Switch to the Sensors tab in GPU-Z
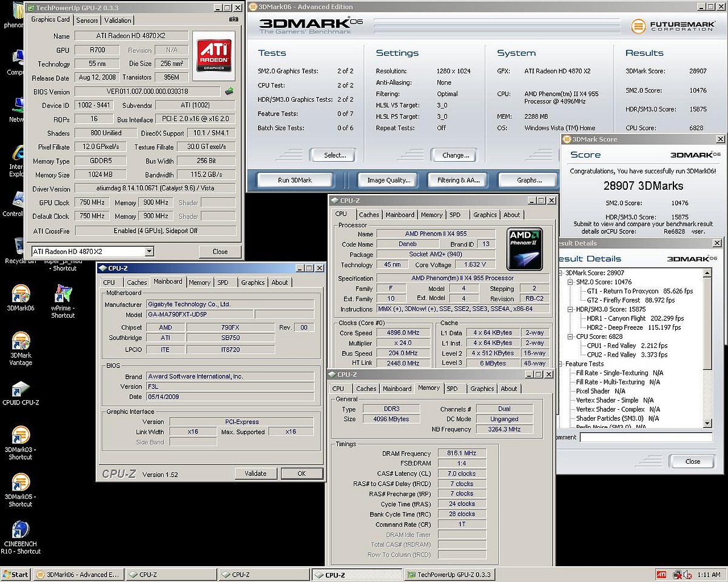 coord(87,20)
